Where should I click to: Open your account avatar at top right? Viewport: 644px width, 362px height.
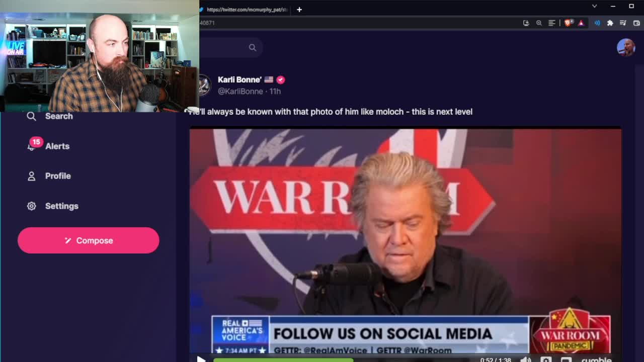pos(626,47)
